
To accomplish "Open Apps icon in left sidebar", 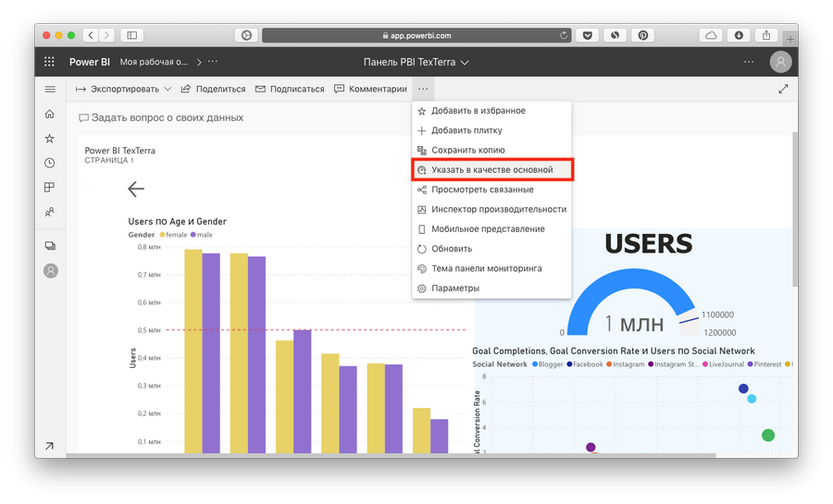I will [50, 188].
